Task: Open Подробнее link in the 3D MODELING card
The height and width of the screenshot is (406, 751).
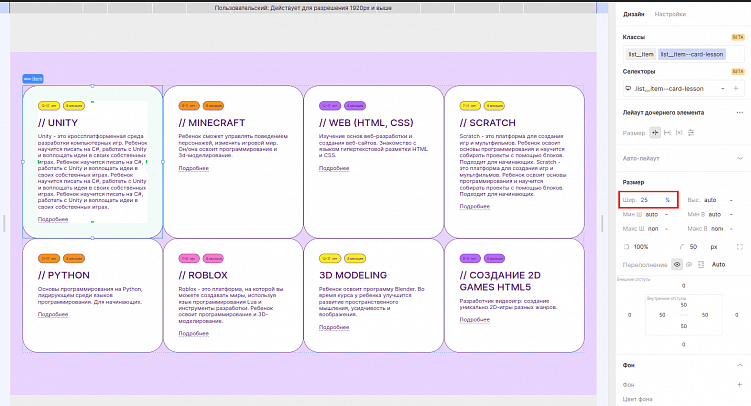Action: click(334, 327)
